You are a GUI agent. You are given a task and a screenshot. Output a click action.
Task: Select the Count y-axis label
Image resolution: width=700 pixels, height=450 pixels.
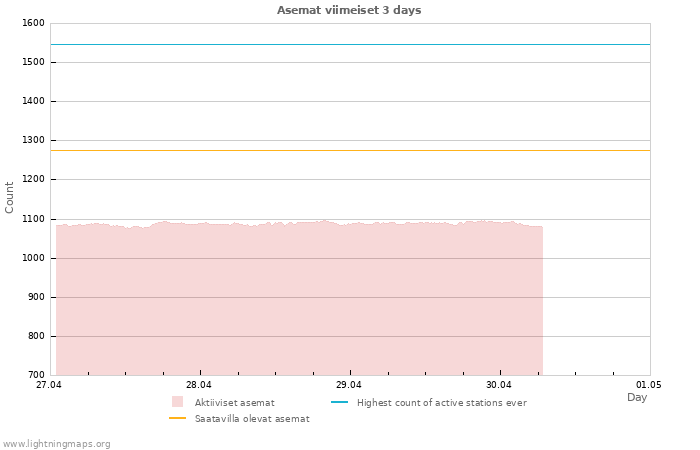[10, 197]
